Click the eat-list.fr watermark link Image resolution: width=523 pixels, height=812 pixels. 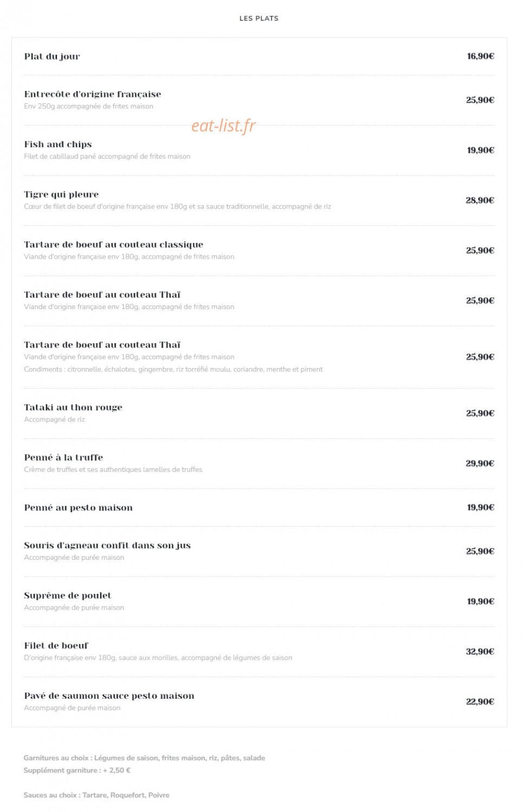[x=224, y=126]
